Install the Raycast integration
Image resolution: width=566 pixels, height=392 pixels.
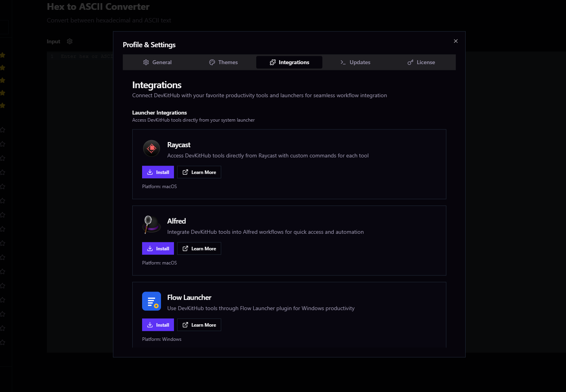coord(158,172)
